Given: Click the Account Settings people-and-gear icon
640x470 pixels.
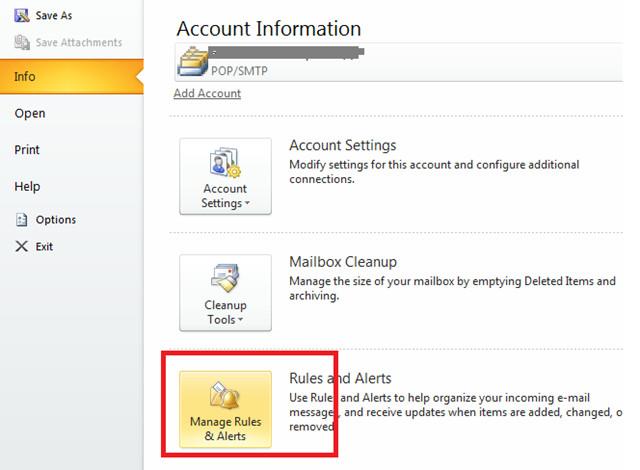Looking at the screenshot, I should click(x=225, y=162).
